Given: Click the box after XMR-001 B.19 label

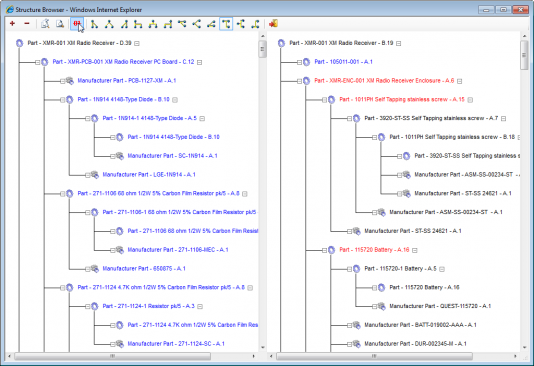Looking at the screenshot, I should tap(398, 43).
